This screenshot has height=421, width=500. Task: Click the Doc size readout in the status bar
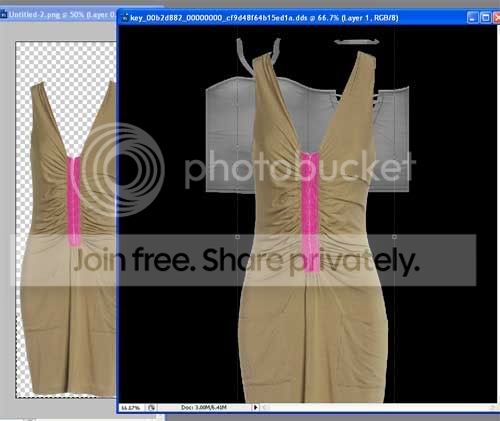[x=204, y=407]
